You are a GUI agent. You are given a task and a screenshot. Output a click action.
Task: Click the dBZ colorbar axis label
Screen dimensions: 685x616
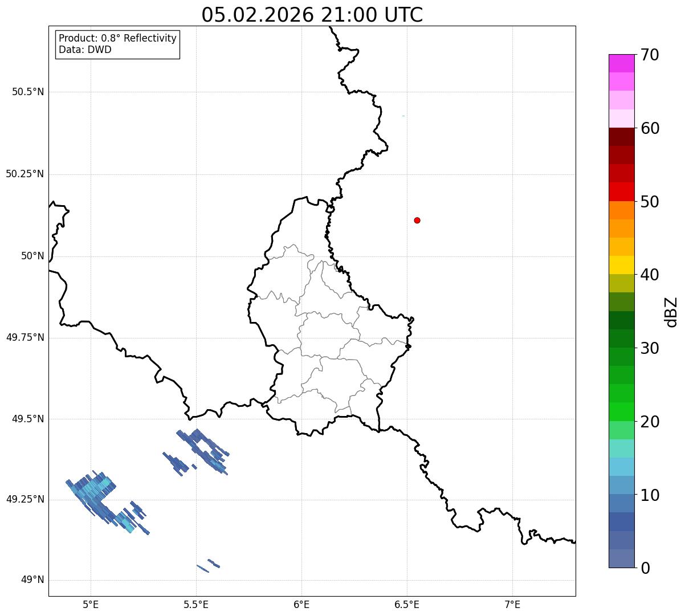671,312
